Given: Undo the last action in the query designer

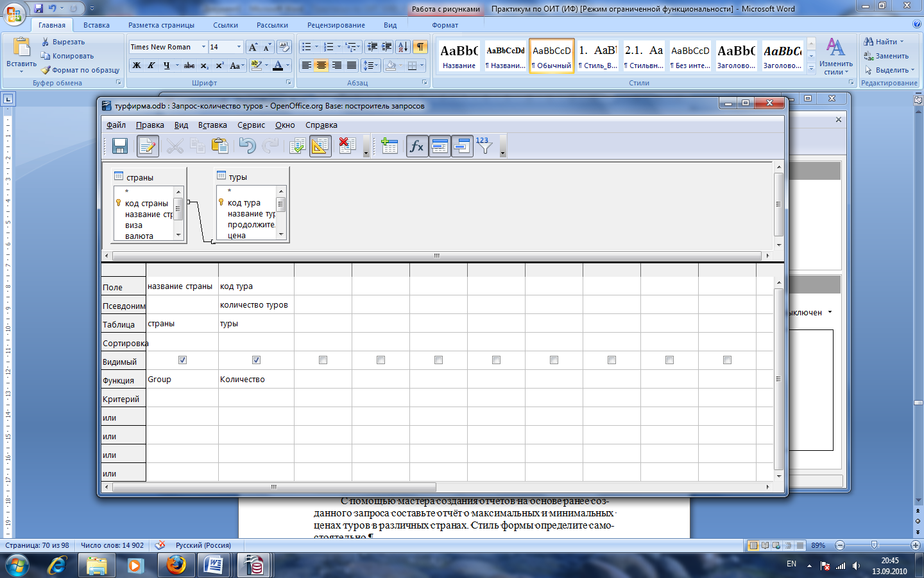Looking at the screenshot, I should 247,146.
